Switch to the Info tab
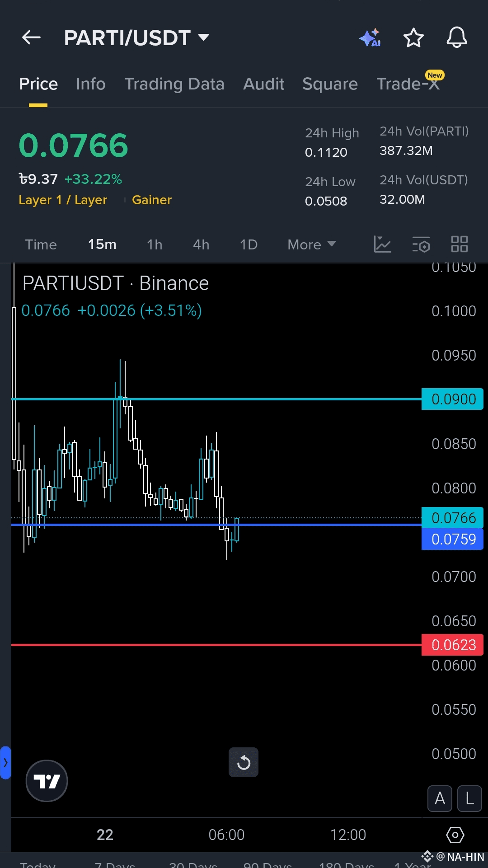488x868 pixels. 91,84
